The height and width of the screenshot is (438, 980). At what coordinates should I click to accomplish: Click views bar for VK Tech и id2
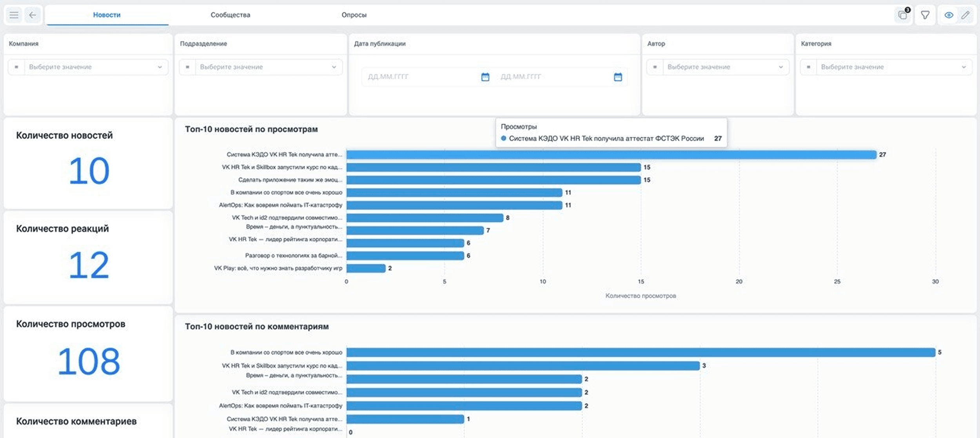pyautogui.click(x=425, y=218)
